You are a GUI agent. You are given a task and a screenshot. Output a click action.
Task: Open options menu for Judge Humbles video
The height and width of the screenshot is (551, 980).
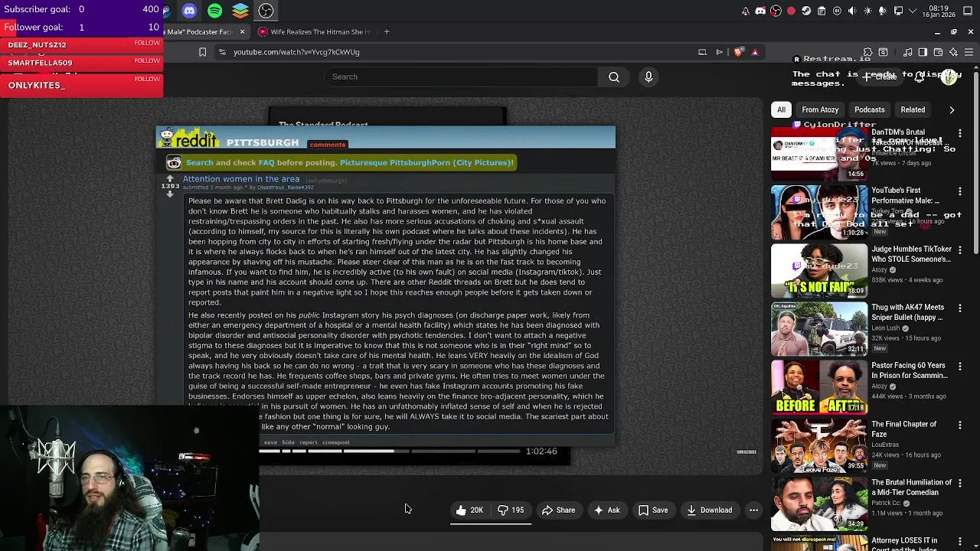[x=960, y=250]
